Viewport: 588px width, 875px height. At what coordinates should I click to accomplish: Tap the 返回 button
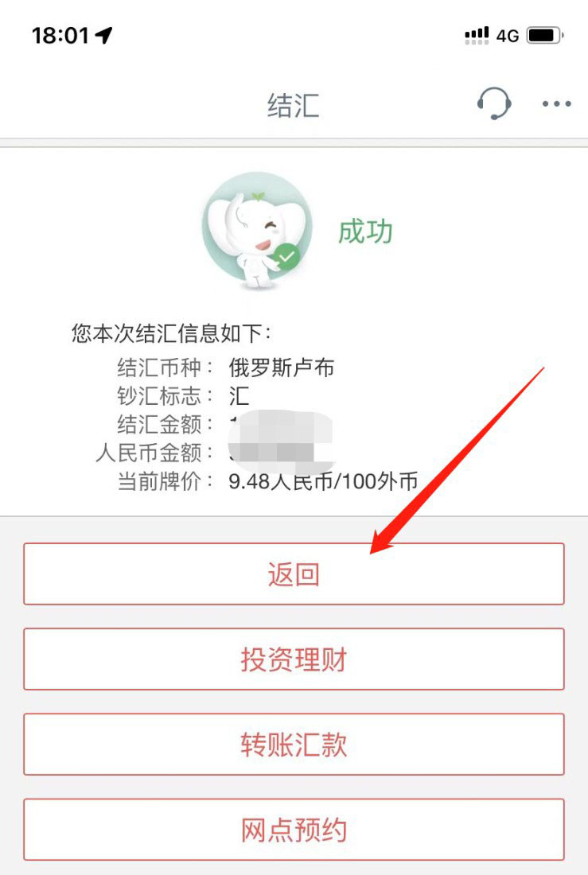294,574
